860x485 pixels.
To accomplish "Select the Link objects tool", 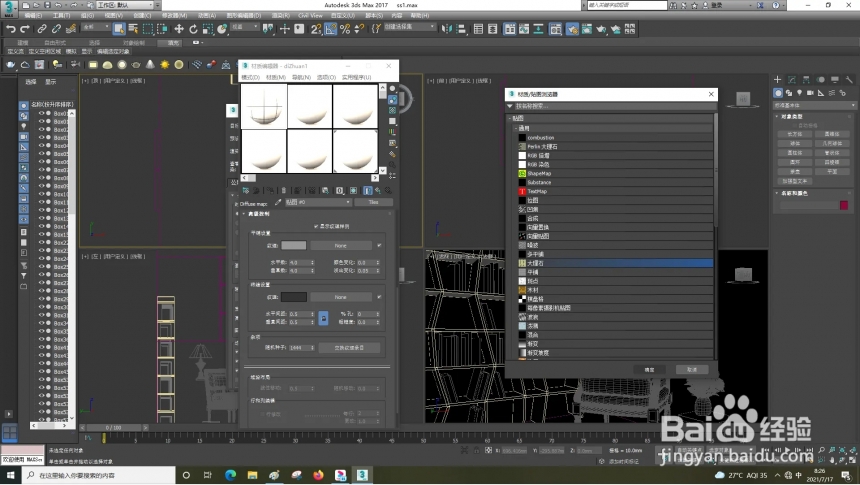I will (42, 29).
